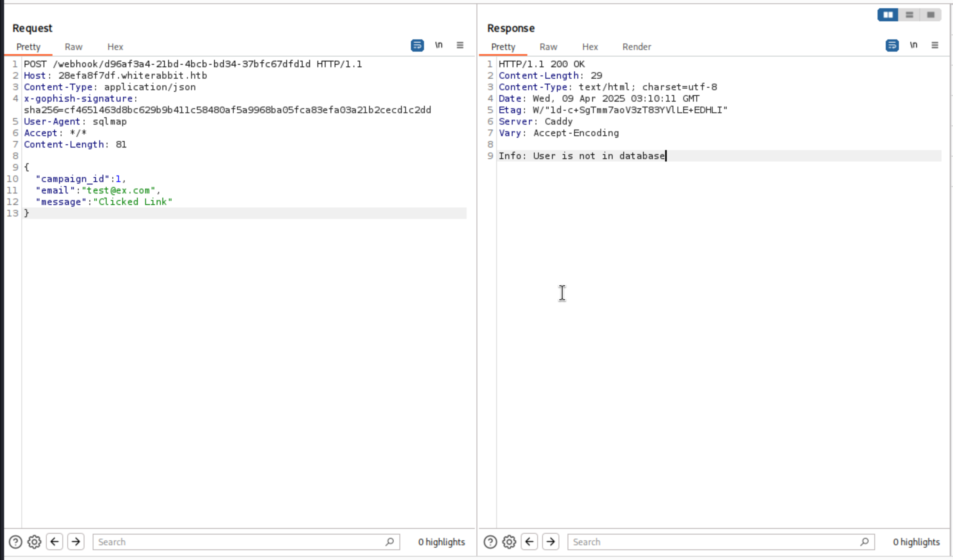Image resolution: width=953 pixels, height=560 pixels.
Task: Toggle word wrap icon in Response panel
Action: (x=892, y=46)
